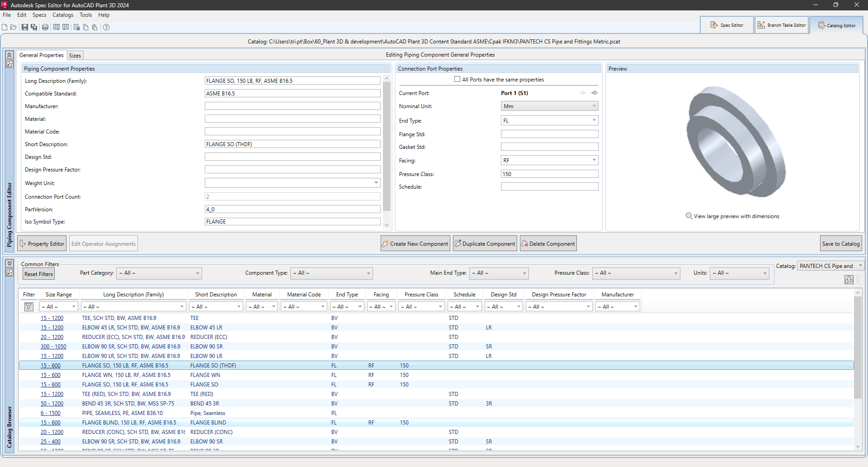The height and width of the screenshot is (467, 868).
Task: Click the filter funnel icon in table
Action: pos(29,307)
